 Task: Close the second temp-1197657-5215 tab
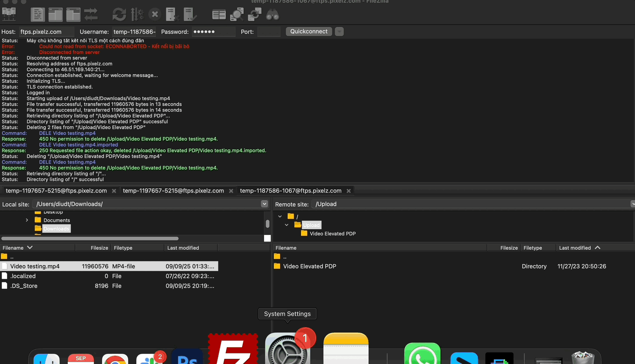(x=231, y=191)
